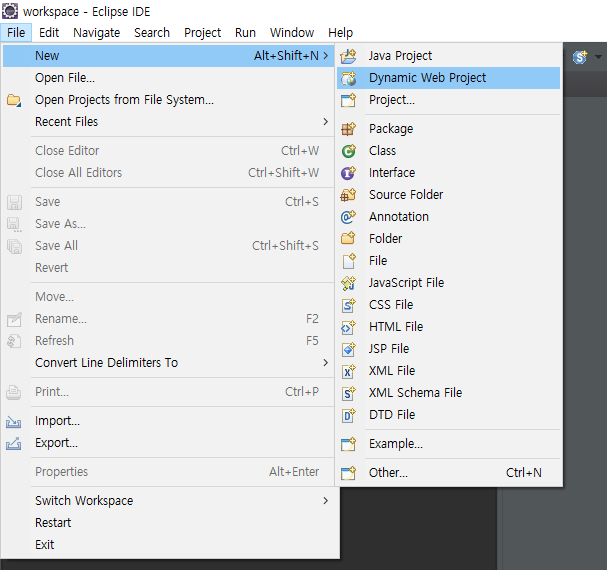The image size is (607, 570).
Task: Choose Import... menu entry
Action: tap(168, 421)
